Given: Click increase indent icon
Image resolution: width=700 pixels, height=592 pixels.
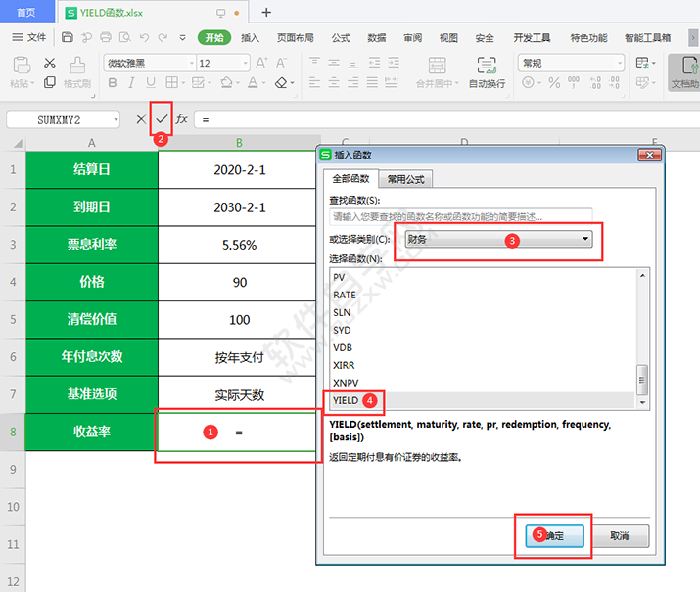Looking at the screenshot, I should click(394, 63).
